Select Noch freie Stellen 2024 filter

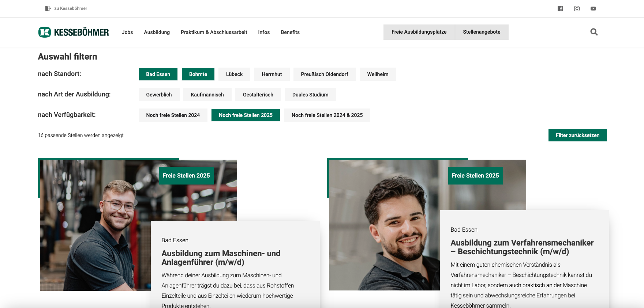point(173,115)
